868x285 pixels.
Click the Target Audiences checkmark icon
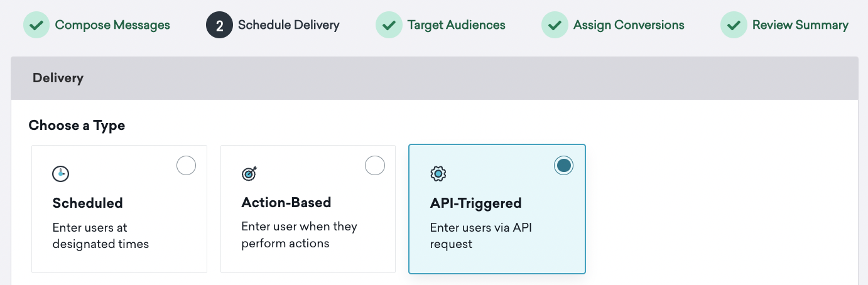tap(389, 26)
